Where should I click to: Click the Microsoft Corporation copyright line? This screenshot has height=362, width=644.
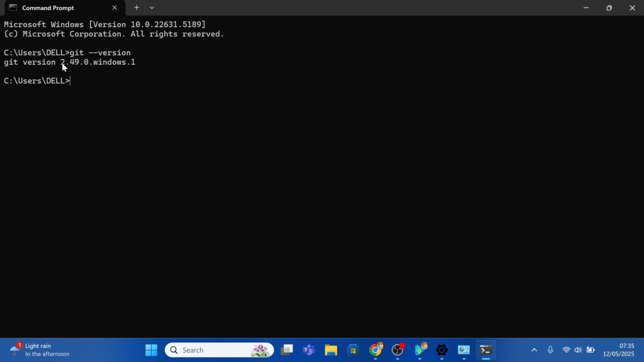point(114,34)
